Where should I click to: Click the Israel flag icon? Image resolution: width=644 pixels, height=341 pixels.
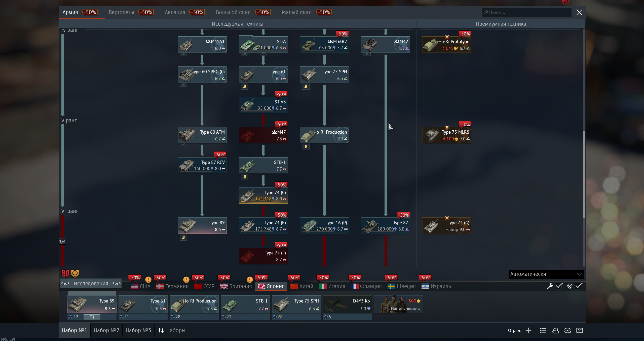click(425, 286)
